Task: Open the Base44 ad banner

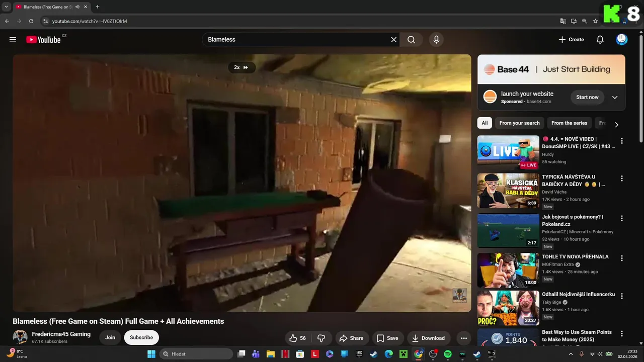Action: (x=551, y=69)
